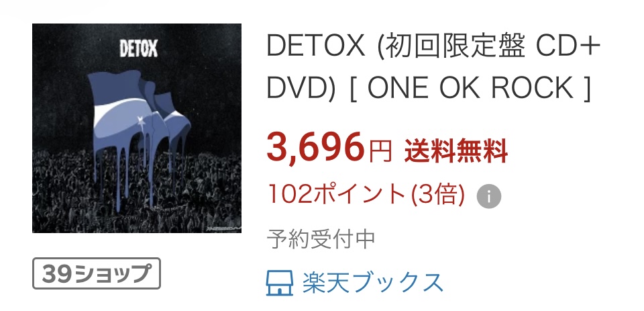Screen dimensions: 644x311
Task: Click the DVD) text in title
Action: coord(301,87)
